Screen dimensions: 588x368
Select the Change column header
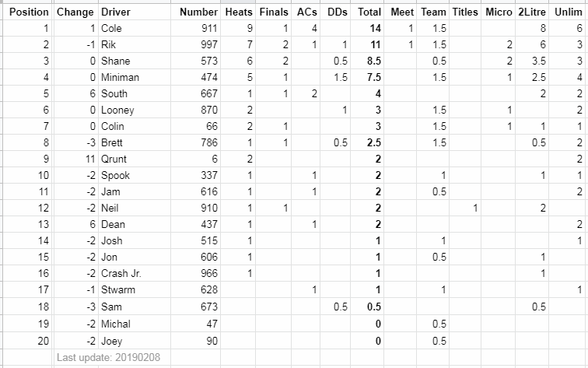75,12
